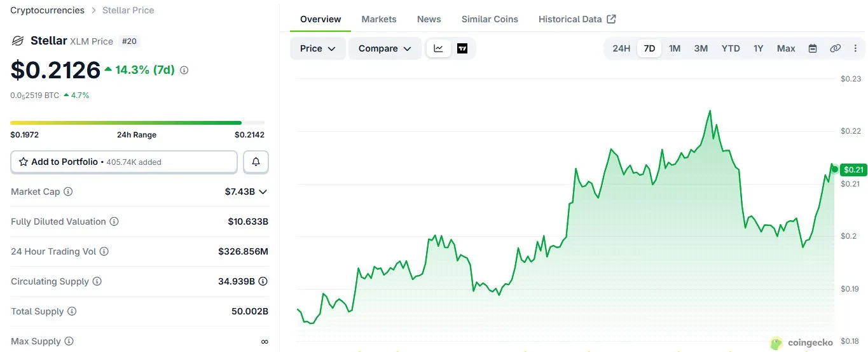Open the Market Cap info icon

coord(68,192)
